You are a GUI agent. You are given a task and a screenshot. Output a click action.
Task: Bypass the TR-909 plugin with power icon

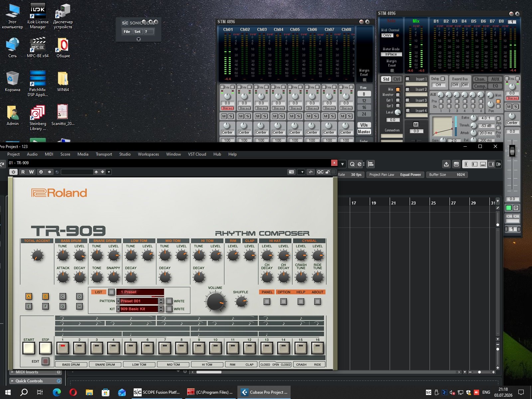(13, 172)
